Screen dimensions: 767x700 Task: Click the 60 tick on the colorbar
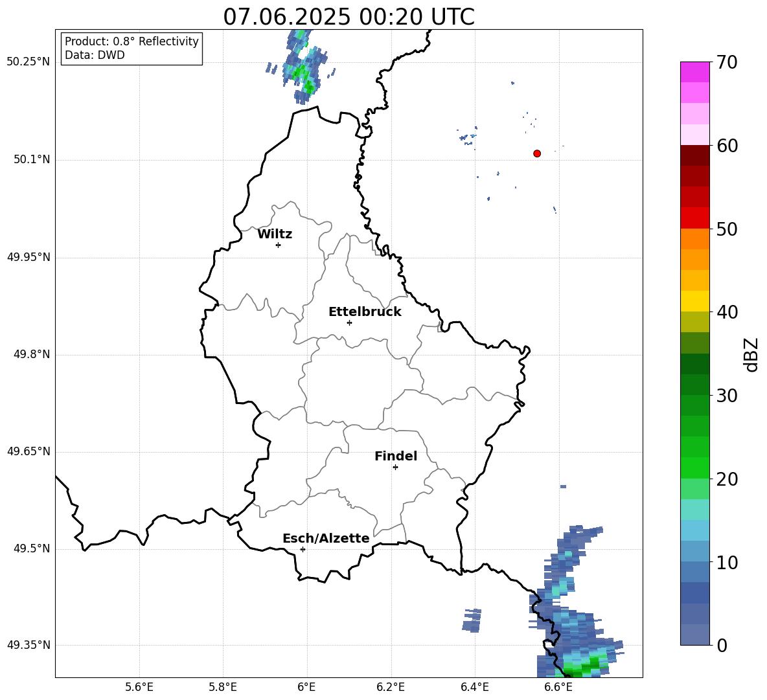[727, 146]
